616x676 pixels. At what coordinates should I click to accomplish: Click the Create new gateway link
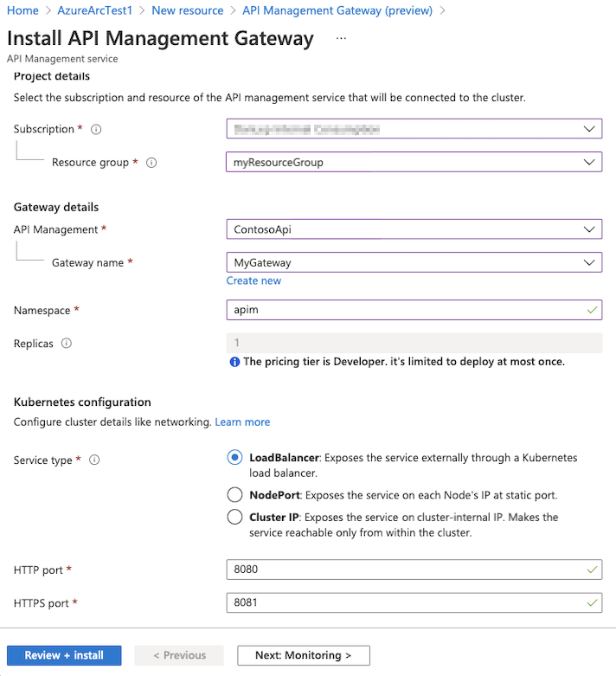(x=253, y=281)
